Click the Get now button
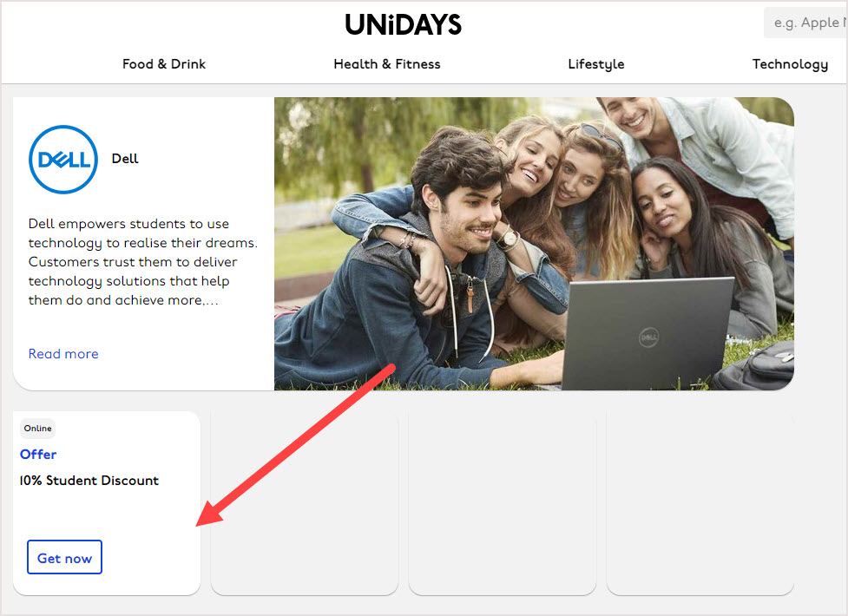The image size is (848, 616). click(64, 557)
